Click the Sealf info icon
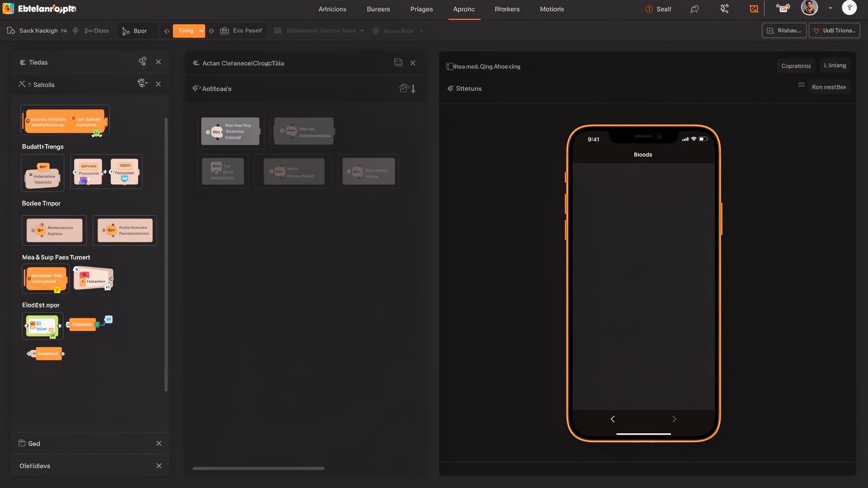This screenshot has height=488, width=868. [649, 9]
